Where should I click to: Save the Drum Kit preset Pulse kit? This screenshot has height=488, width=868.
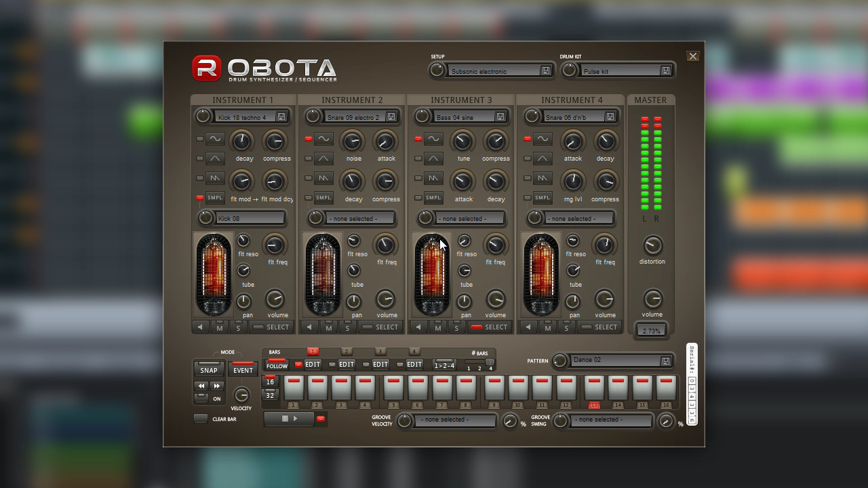pos(666,70)
